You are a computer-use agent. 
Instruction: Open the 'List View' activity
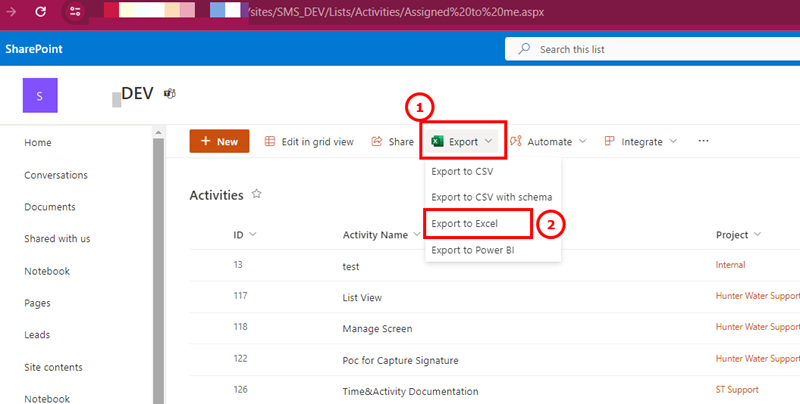tap(362, 298)
